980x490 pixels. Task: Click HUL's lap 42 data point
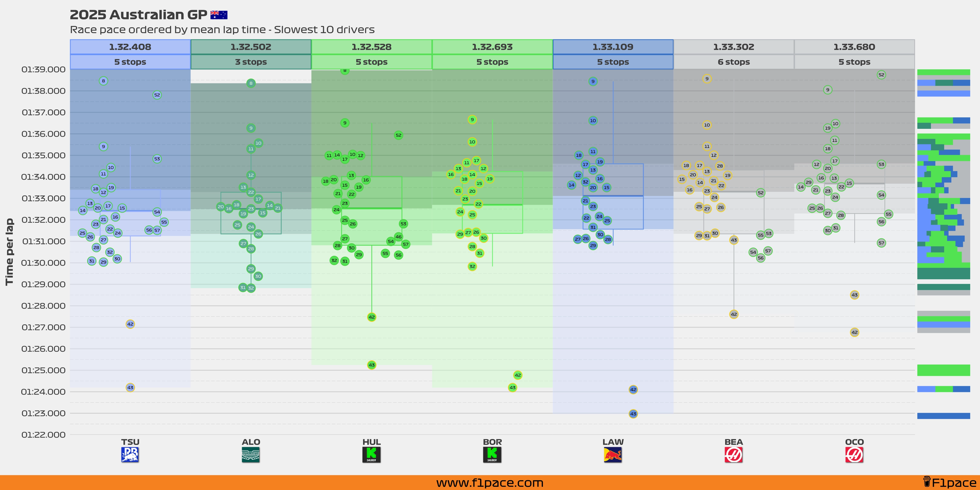[372, 317]
